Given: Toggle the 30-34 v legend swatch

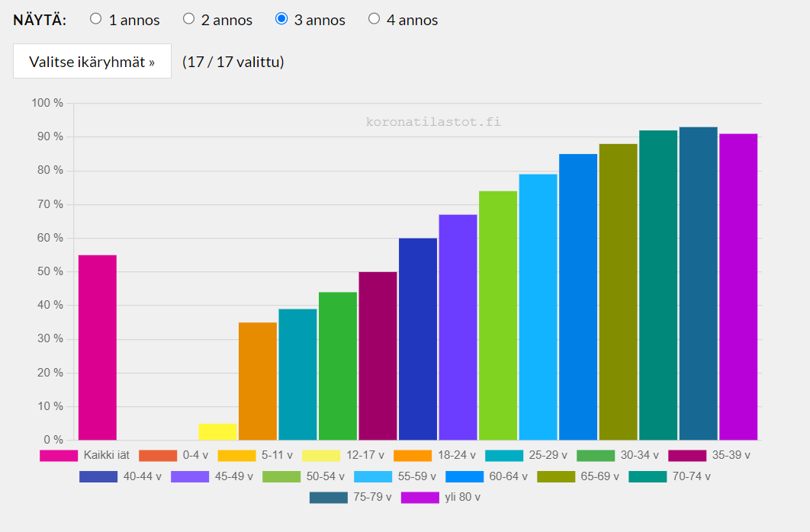Looking at the screenshot, I should (596, 456).
